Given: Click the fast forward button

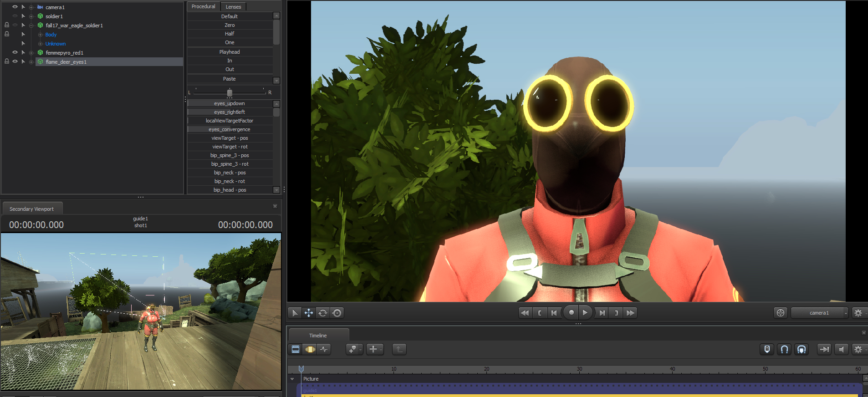Looking at the screenshot, I should click(630, 313).
